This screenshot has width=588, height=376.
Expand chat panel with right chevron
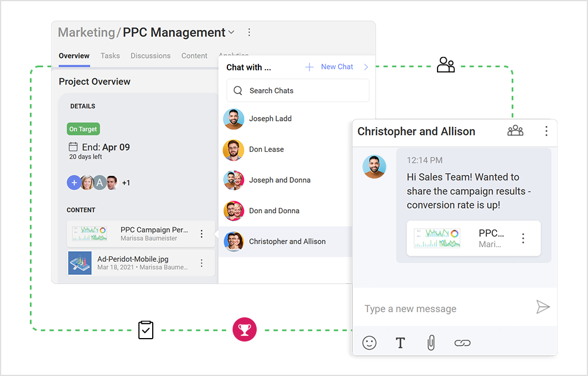point(366,67)
